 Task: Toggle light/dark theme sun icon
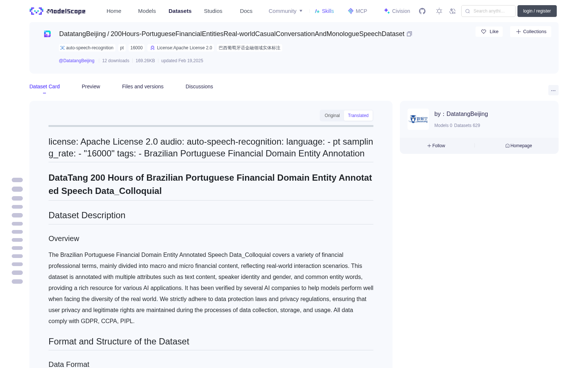coord(439,11)
